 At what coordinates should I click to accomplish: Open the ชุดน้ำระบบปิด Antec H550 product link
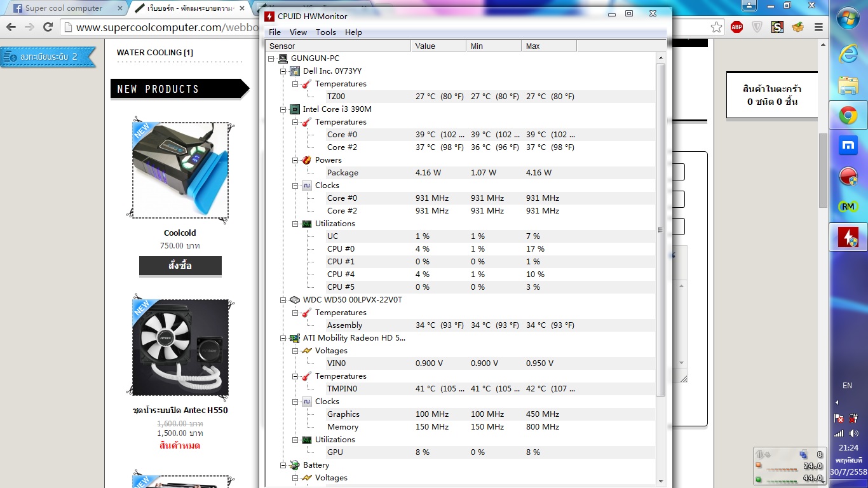(180, 410)
